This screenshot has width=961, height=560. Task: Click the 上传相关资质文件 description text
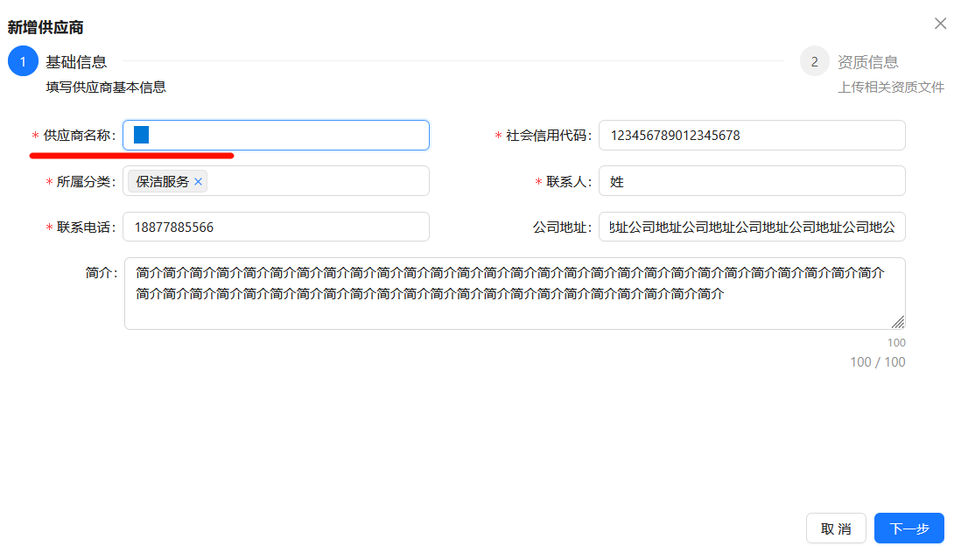(x=890, y=87)
